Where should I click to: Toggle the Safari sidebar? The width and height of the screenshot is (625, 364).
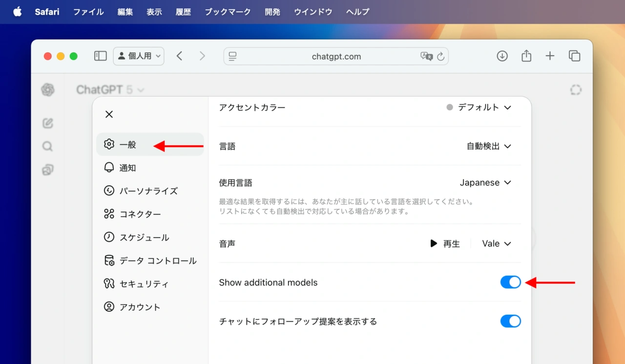100,56
